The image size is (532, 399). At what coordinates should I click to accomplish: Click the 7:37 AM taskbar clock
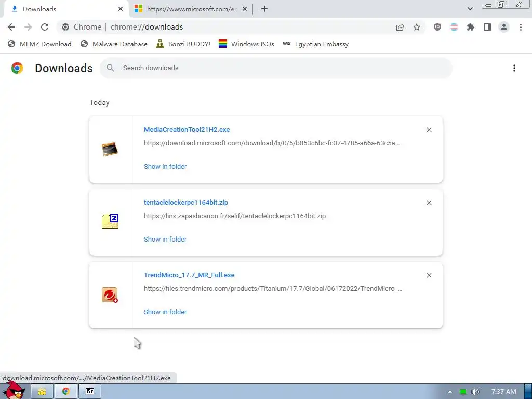click(x=504, y=392)
